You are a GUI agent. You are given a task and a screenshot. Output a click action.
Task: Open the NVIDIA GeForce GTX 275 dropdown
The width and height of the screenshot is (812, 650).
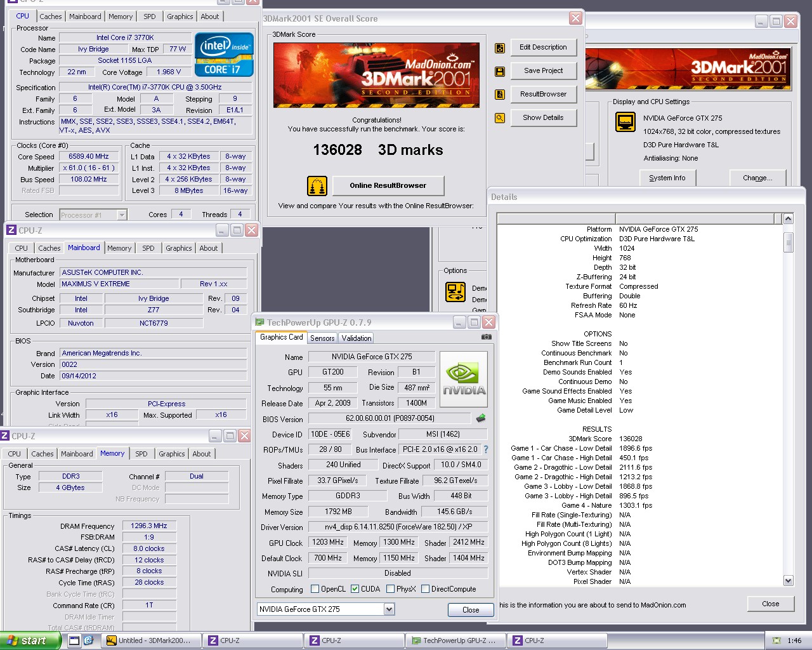click(x=390, y=609)
